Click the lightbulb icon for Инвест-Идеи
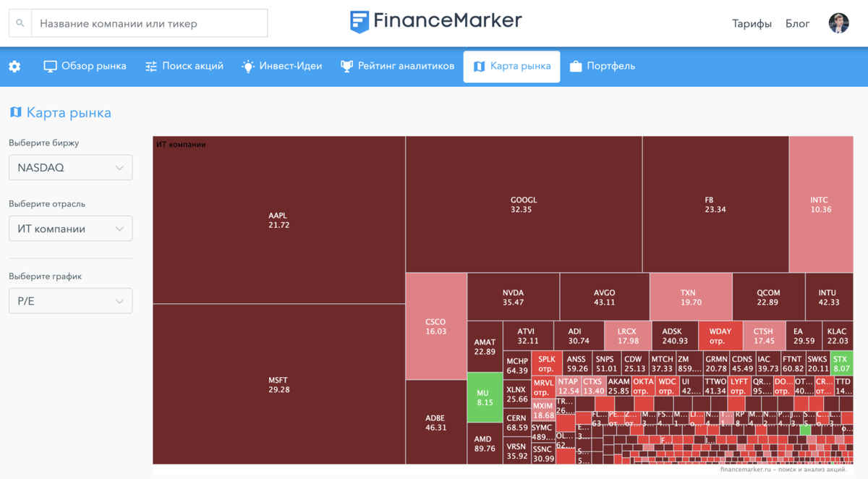The height and width of the screenshot is (479, 868). (249, 66)
